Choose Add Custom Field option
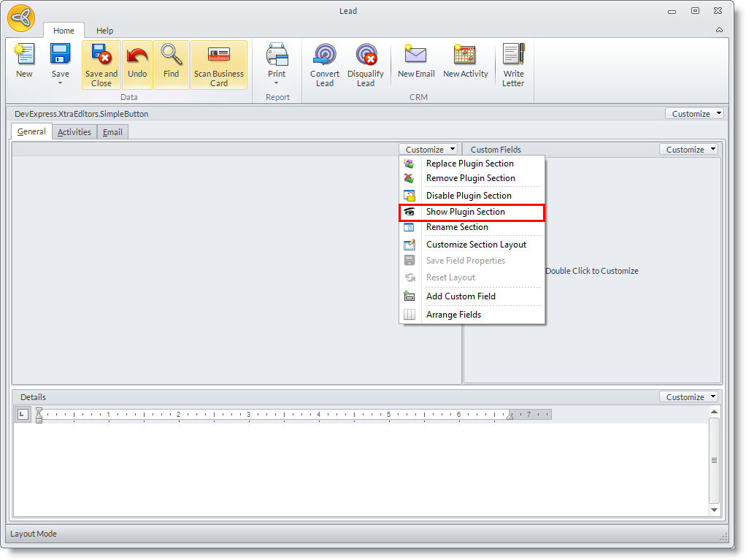This screenshot has width=746, height=560. 461,296
